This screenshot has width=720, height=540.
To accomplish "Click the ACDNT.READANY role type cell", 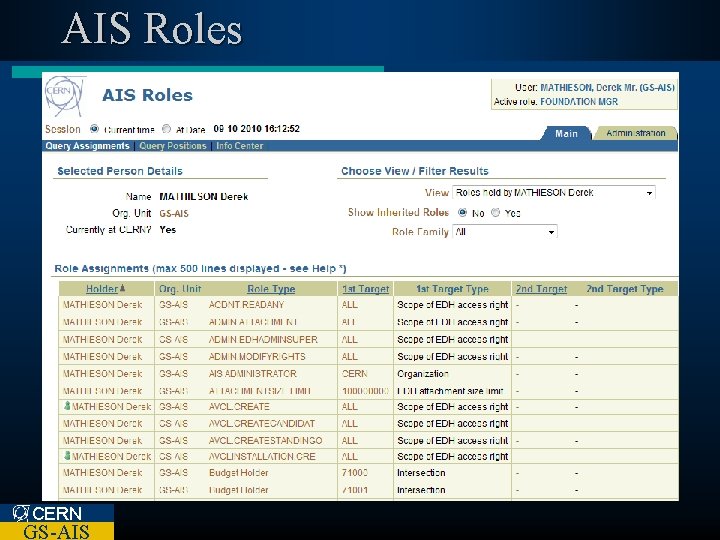I will tap(246, 305).
